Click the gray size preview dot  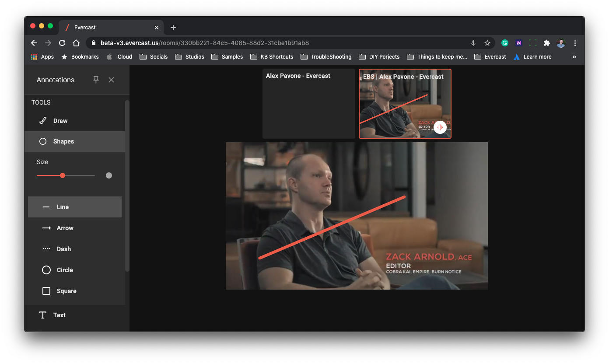click(x=109, y=175)
